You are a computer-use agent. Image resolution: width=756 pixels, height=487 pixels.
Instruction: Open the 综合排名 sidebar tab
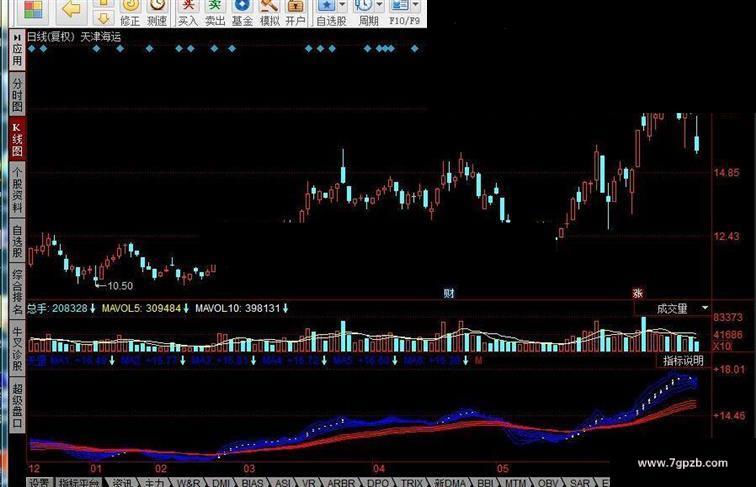tap(17, 291)
